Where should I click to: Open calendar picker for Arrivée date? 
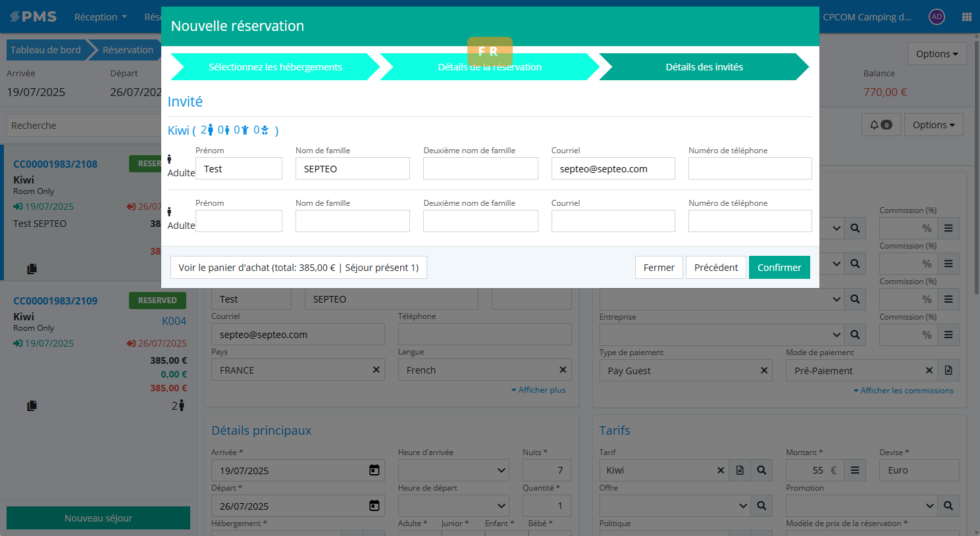pyautogui.click(x=374, y=470)
